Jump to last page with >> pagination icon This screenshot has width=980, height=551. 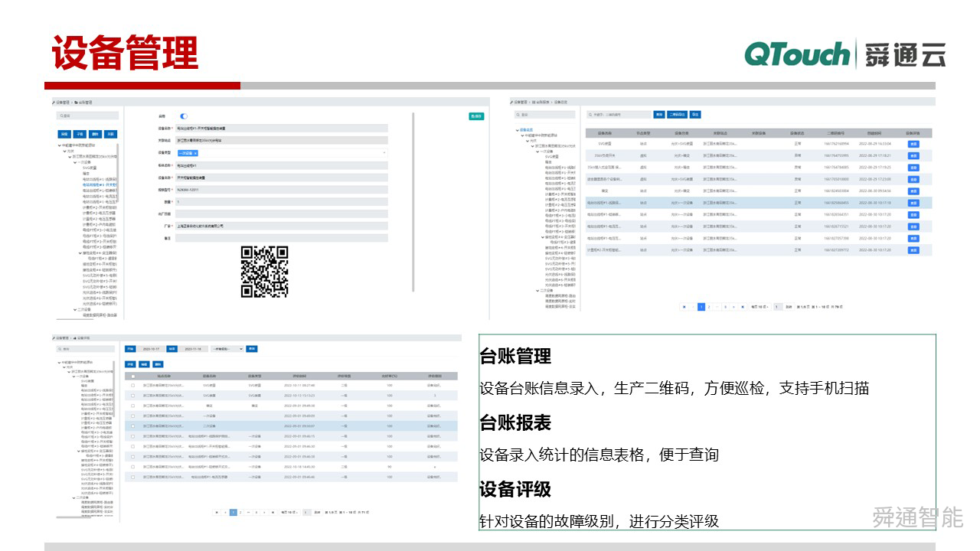tap(273, 511)
